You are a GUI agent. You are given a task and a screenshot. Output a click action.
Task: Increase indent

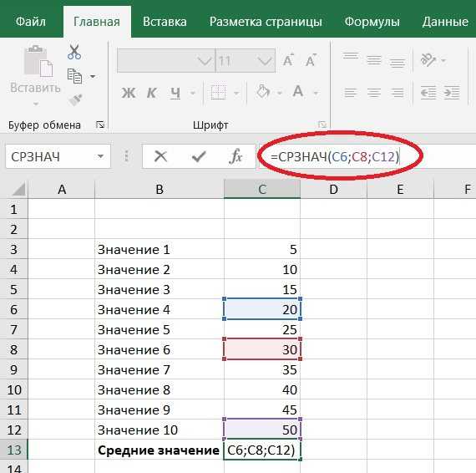point(452,93)
